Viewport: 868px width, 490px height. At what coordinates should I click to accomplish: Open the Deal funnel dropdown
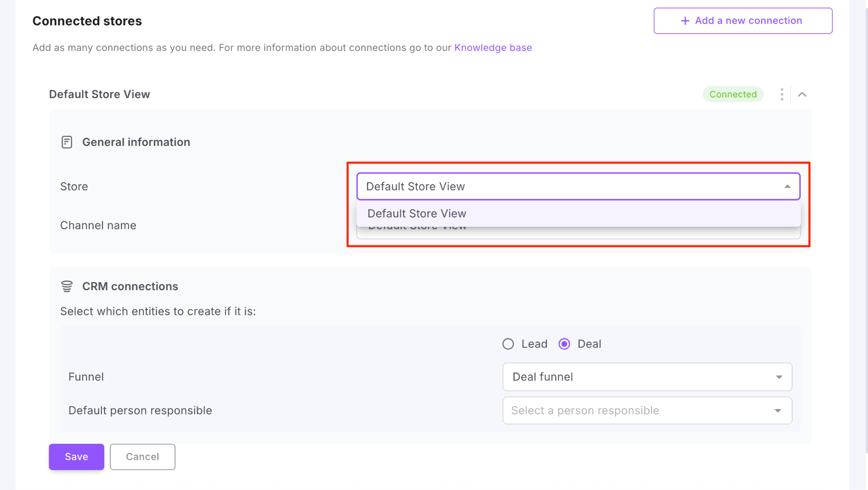coord(636,377)
